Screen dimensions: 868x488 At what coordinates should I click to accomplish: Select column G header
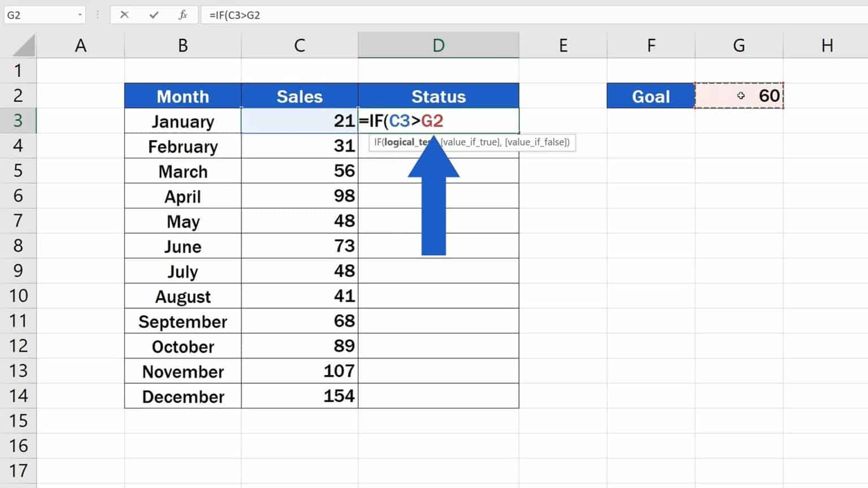(739, 45)
